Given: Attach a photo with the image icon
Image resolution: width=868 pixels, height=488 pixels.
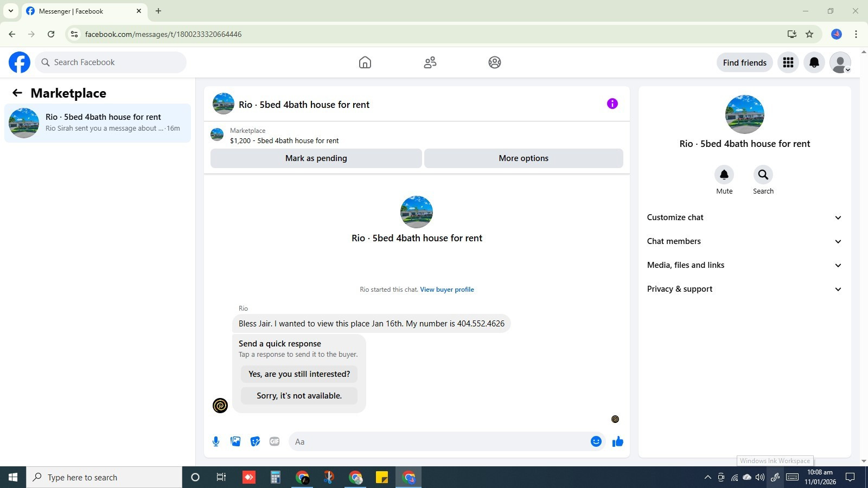Looking at the screenshot, I should 235,441.
